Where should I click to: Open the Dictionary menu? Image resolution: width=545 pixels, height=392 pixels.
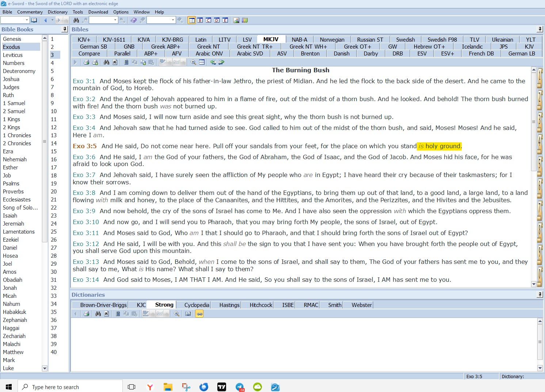[x=58, y=12]
